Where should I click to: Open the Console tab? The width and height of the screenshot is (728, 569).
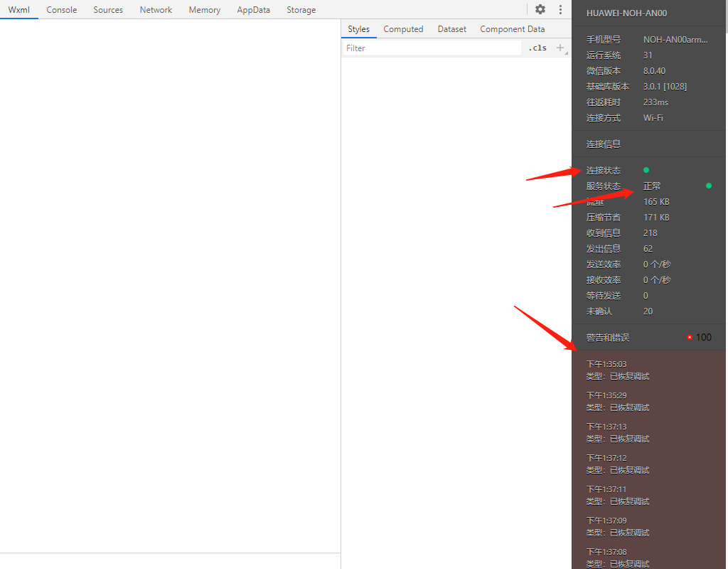pos(62,10)
